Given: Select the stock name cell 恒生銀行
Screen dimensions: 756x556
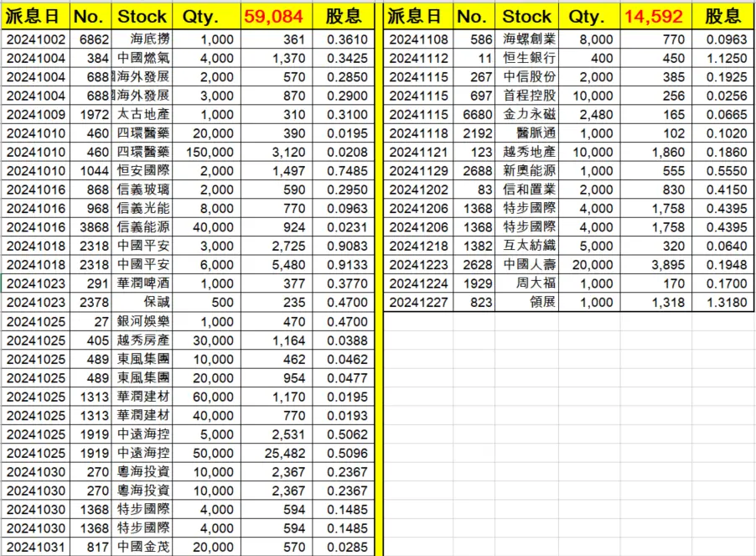Looking at the screenshot, I should (x=526, y=58).
